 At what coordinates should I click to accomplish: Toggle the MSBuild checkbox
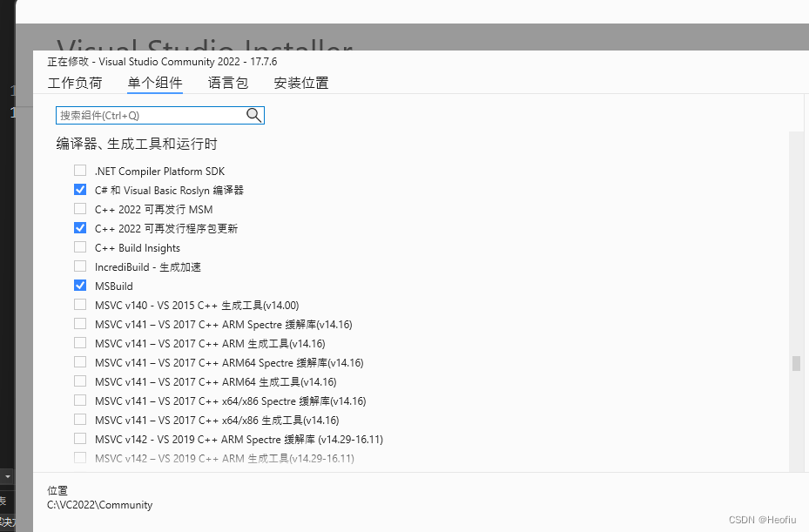[80, 285]
